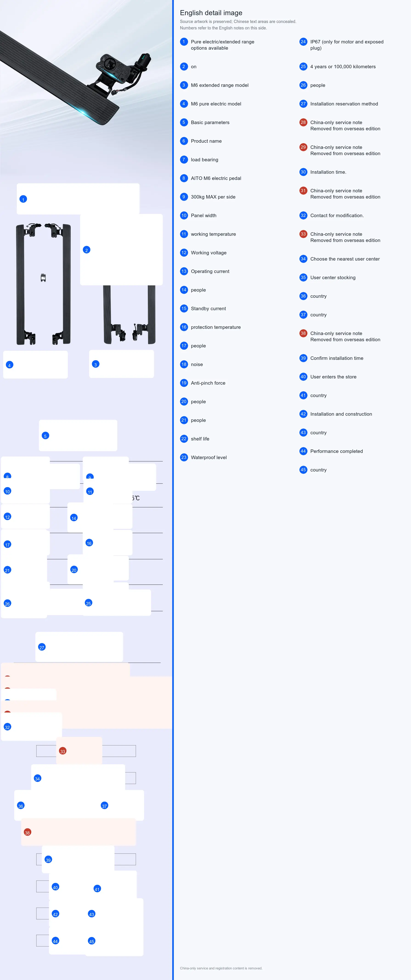Image resolution: width=411 pixels, height=980 pixels.
Task: Click the 'User enters the store' note
Action: tap(333, 377)
